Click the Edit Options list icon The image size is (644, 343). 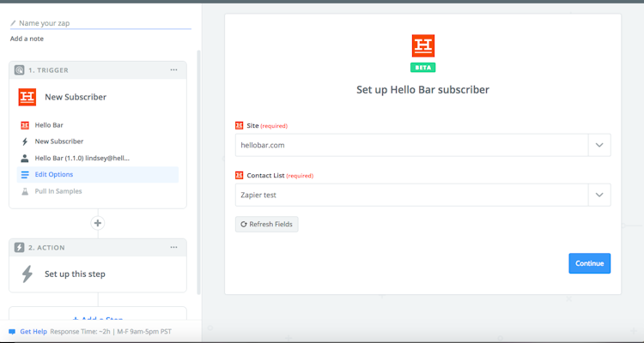pyautogui.click(x=25, y=175)
